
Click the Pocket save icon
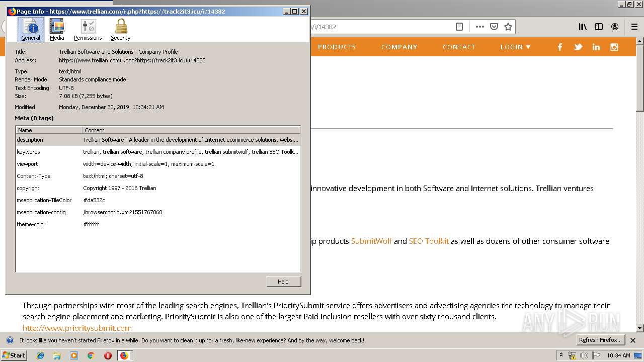[494, 27]
